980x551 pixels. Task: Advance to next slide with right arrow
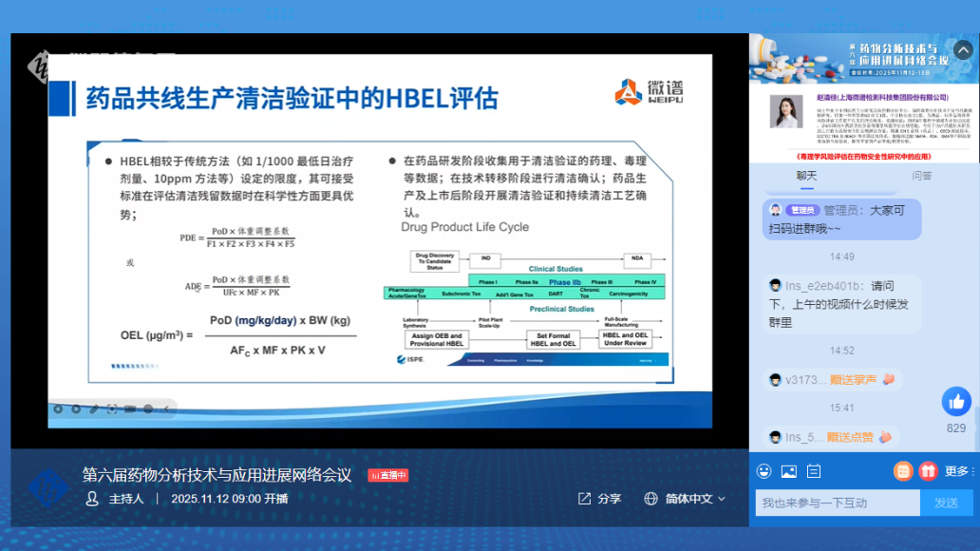coord(75,409)
